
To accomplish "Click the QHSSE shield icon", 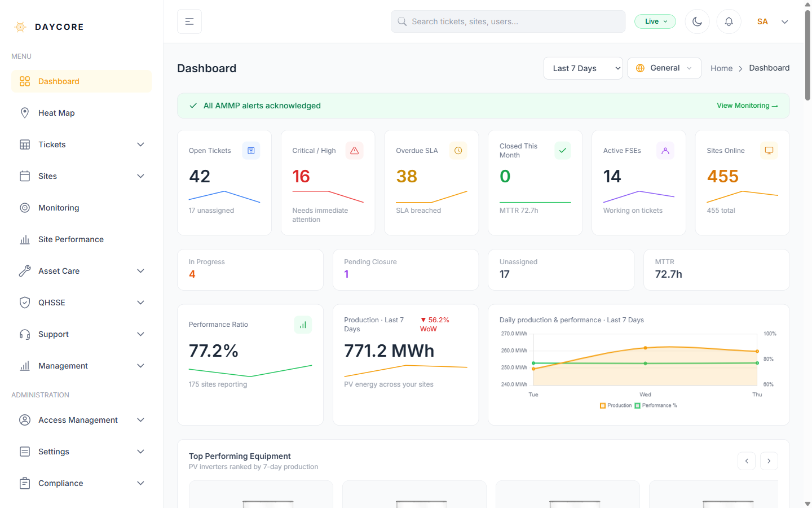I will [25, 303].
